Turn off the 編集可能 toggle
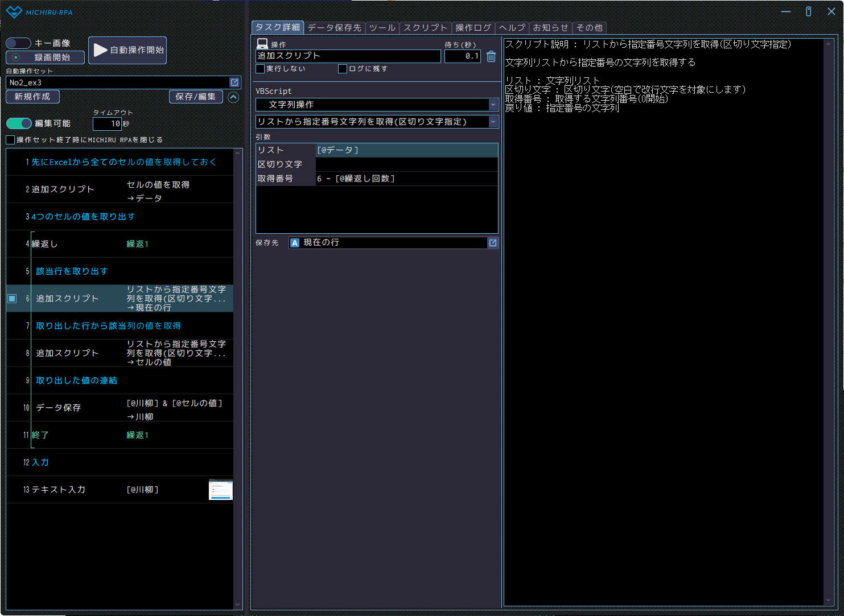 coord(19,123)
